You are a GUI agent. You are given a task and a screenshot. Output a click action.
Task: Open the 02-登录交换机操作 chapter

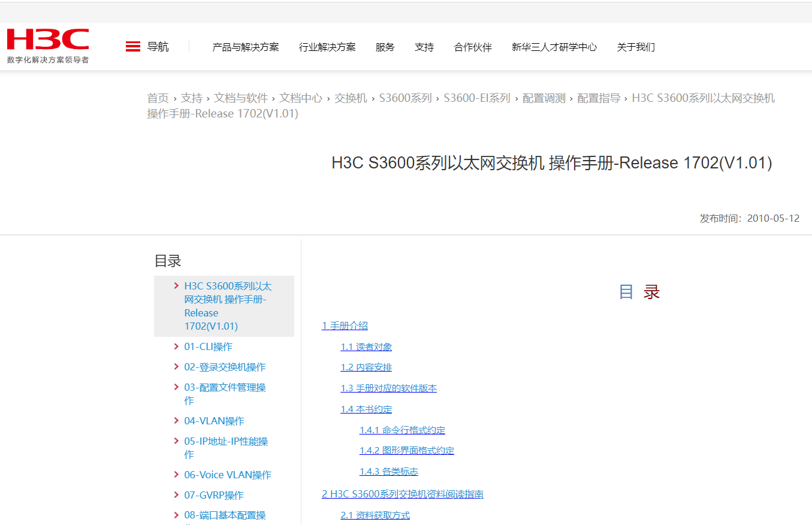coord(225,367)
